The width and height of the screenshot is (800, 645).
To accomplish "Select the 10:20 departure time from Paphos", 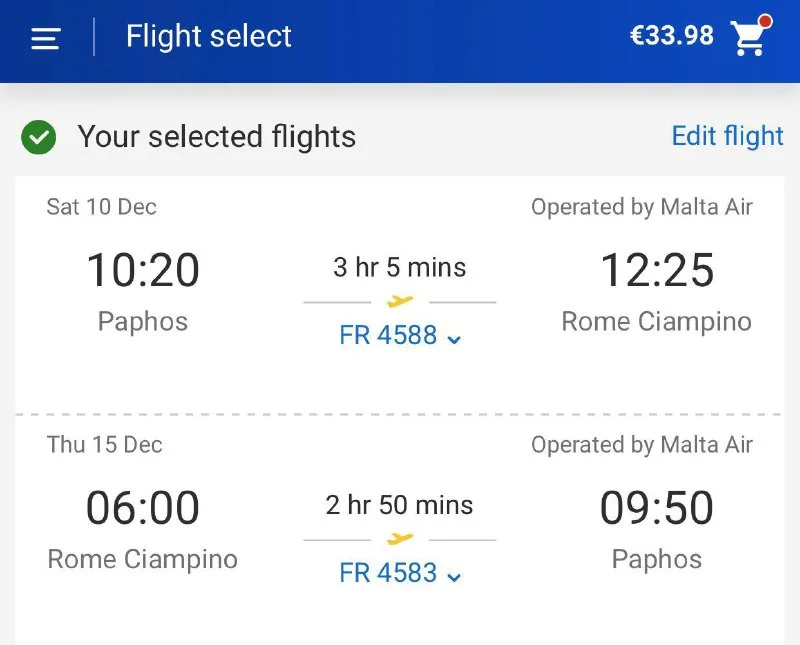I will point(143,270).
